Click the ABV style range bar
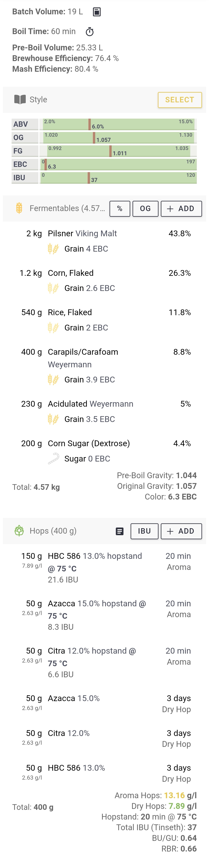The width and height of the screenshot is (209, 868). tap(118, 124)
